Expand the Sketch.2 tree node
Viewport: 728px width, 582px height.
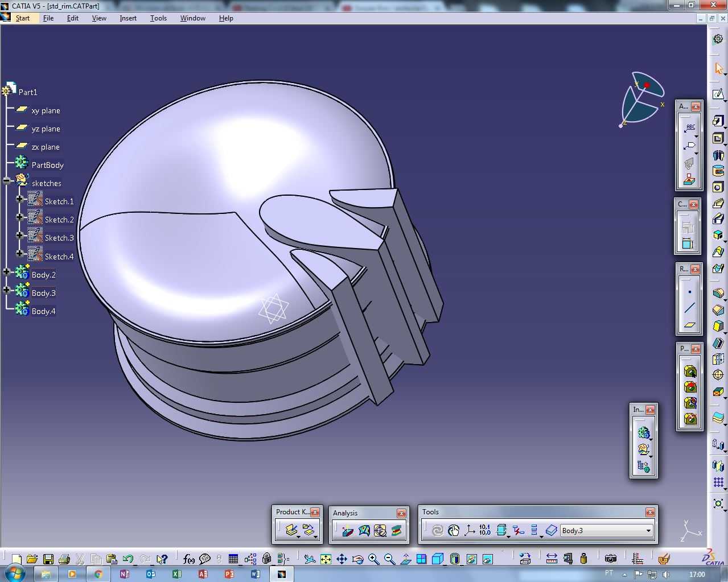[x=20, y=217]
